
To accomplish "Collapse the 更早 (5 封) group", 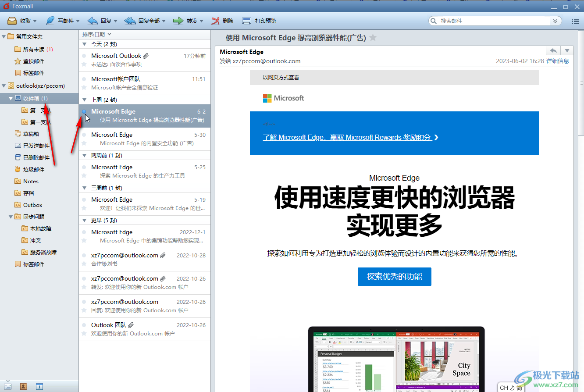I will pos(85,221).
